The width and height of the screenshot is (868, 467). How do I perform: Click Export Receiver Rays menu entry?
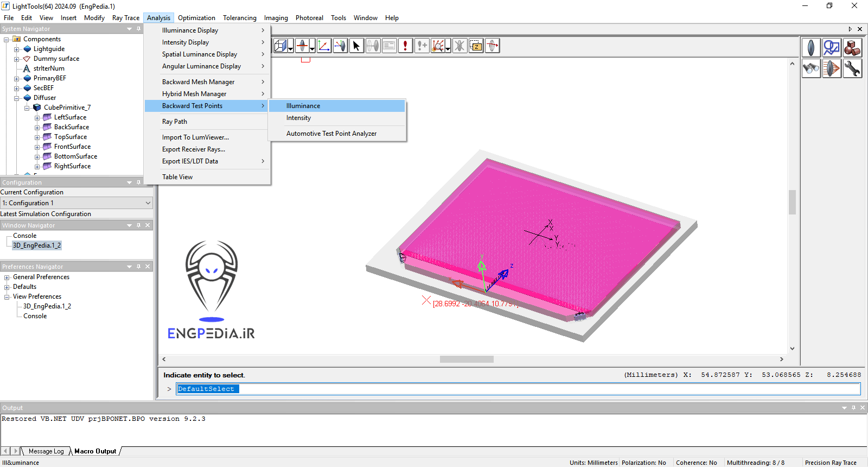(207, 149)
